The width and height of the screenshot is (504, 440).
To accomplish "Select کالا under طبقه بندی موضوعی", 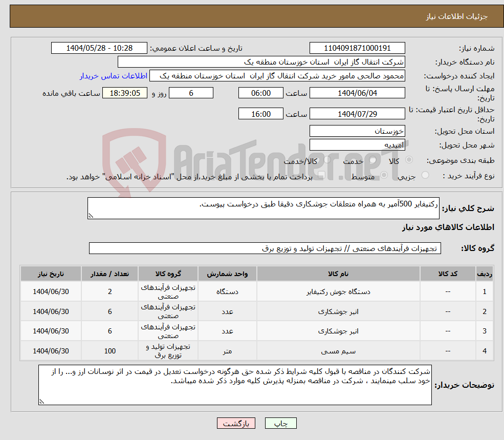I will (x=409, y=159).
